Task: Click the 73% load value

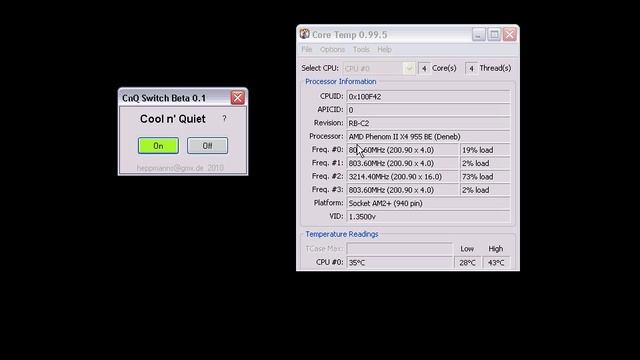Action: click(x=485, y=177)
